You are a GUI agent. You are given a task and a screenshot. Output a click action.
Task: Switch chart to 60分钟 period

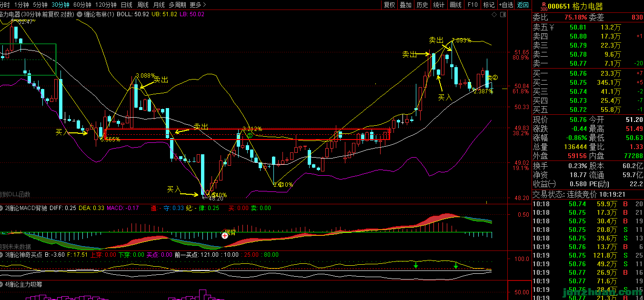(x=82, y=5)
